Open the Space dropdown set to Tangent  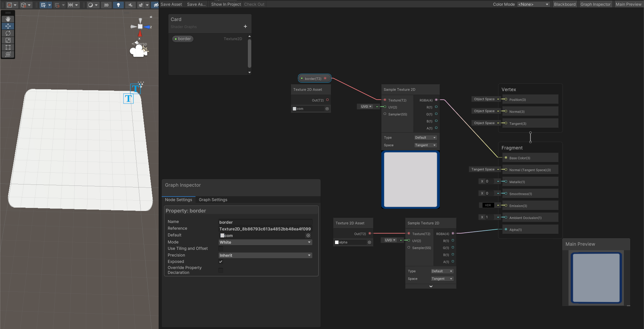click(x=425, y=145)
